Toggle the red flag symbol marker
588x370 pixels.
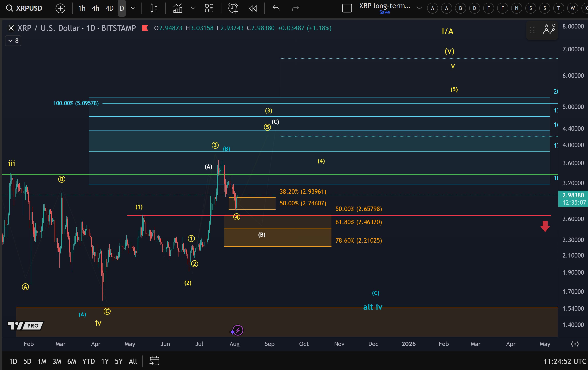click(x=145, y=28)
